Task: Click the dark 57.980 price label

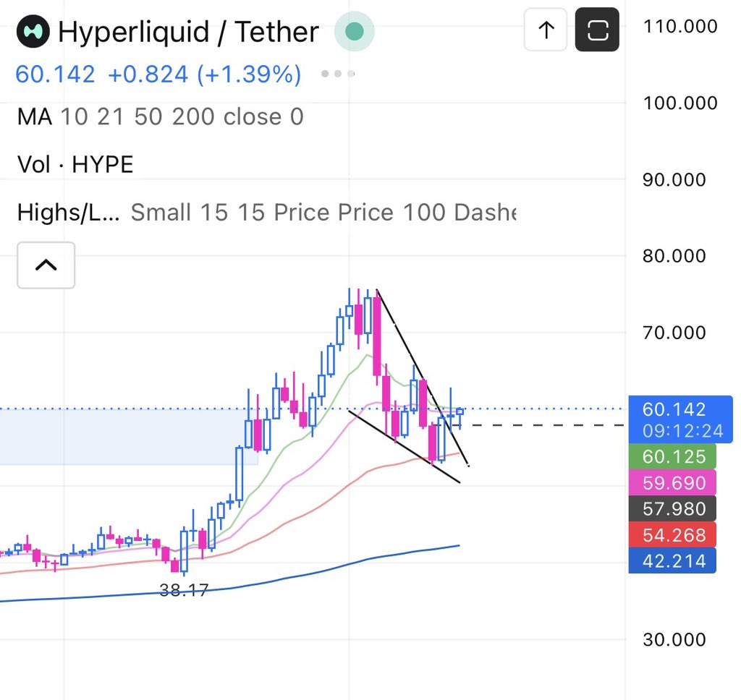Action: tap(672, 508)
